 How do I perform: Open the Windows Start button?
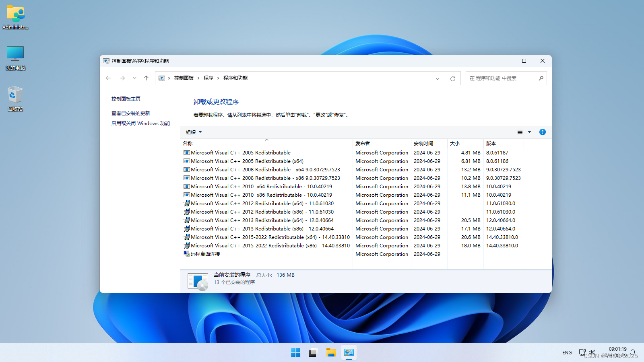pos(295,353)
